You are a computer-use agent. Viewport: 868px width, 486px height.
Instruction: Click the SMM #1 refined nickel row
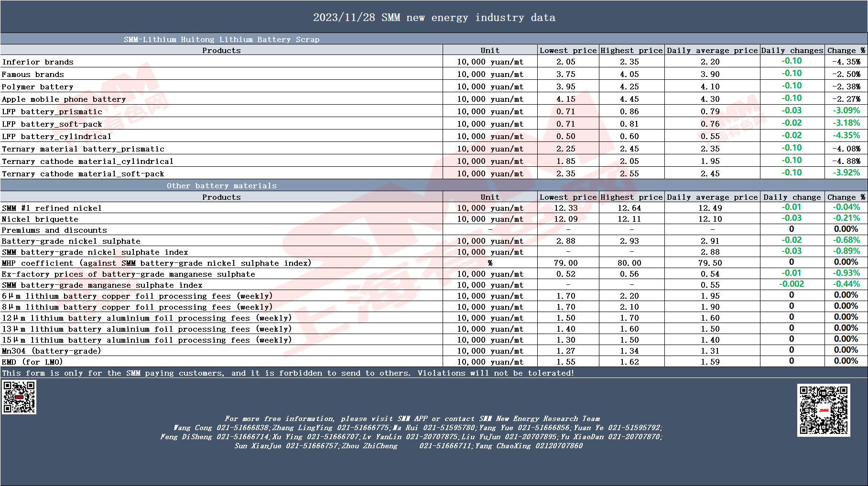[434, 208]
